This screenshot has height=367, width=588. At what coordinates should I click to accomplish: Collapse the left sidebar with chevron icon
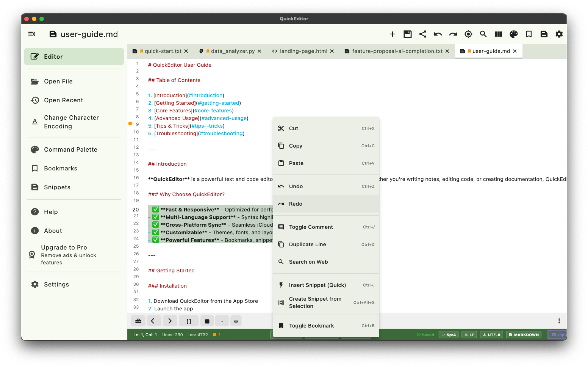pos(32,34)
